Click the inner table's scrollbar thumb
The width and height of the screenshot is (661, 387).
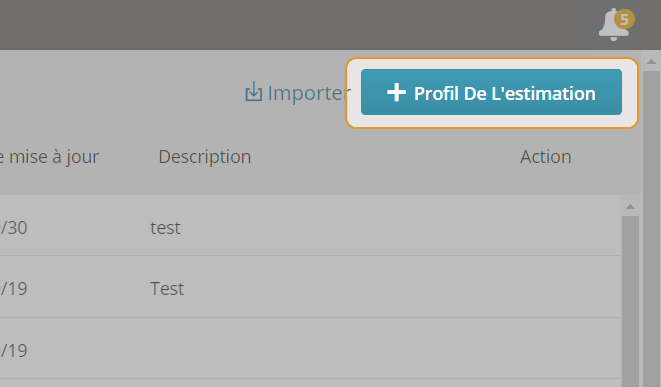coord(630,301)
